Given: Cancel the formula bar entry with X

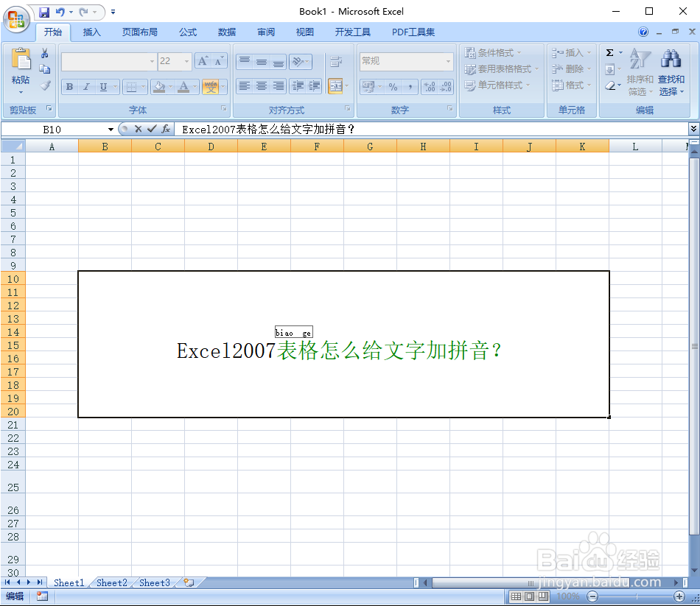Looking at the screenshot, I should pyautogui.click(x=138, y=129).
